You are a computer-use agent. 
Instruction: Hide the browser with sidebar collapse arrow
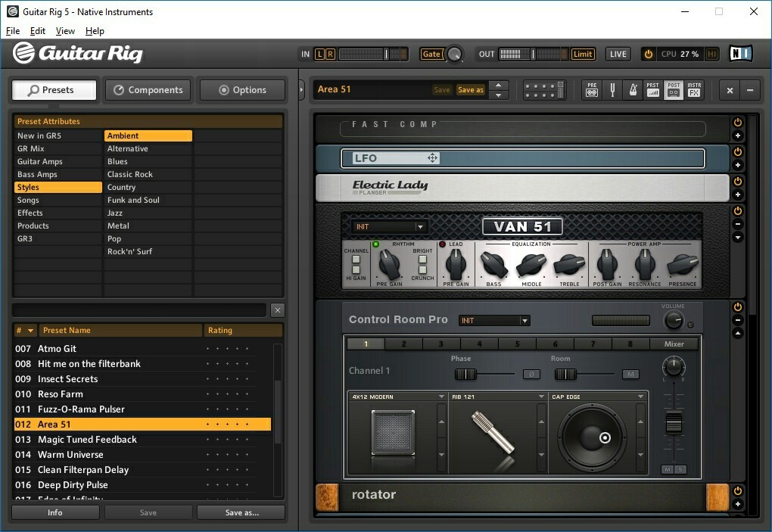coord(302,90)
